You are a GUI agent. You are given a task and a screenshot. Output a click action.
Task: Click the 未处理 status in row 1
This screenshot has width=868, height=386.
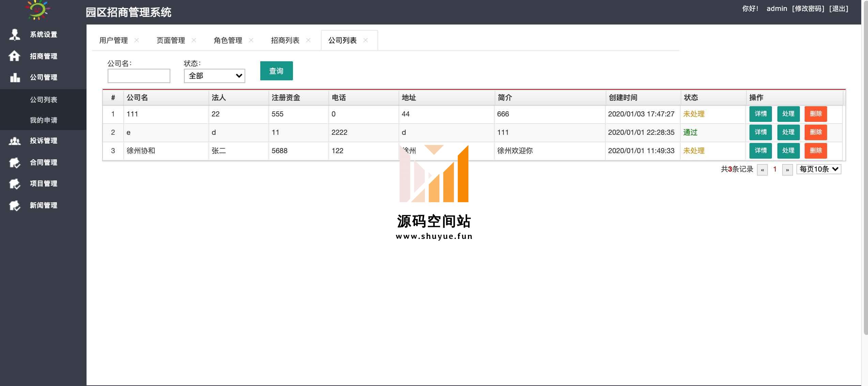[x=694, y=114]
